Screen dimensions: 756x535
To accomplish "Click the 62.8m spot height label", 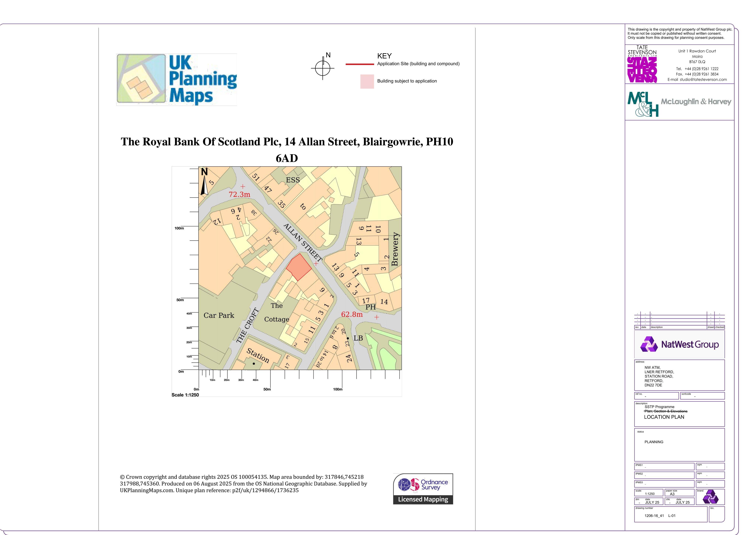I will coord(352,314).
